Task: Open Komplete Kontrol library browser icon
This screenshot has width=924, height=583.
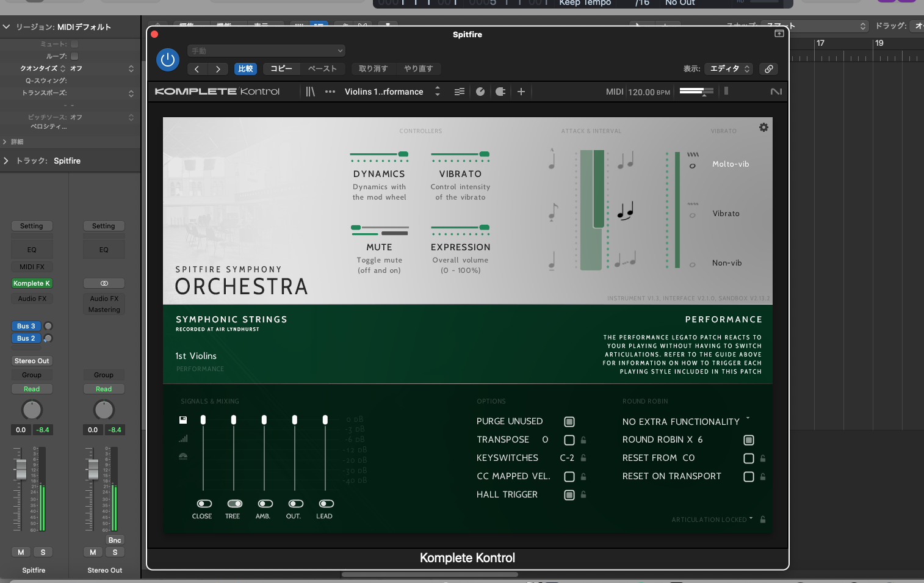Action: tap(311, 92)
